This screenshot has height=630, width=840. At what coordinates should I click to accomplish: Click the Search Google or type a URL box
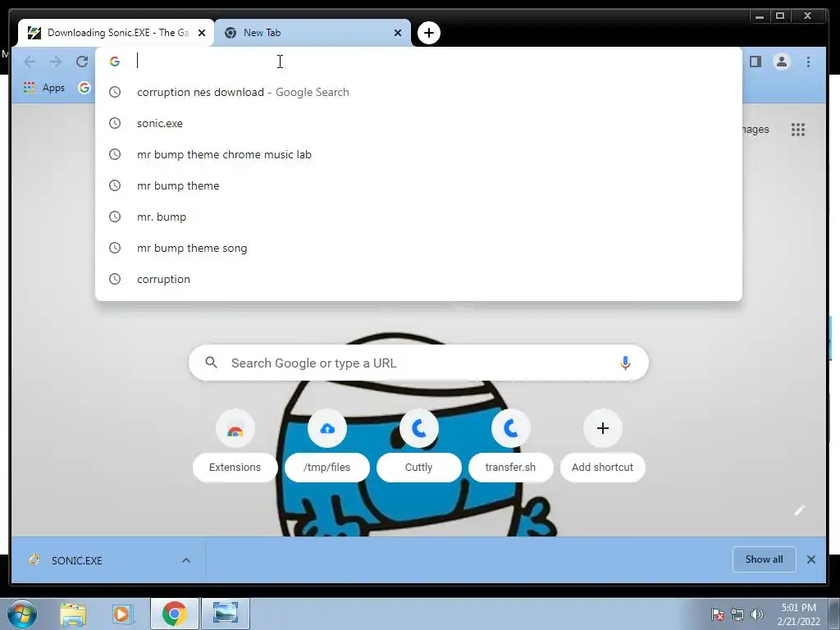click(x=418, y=363)
